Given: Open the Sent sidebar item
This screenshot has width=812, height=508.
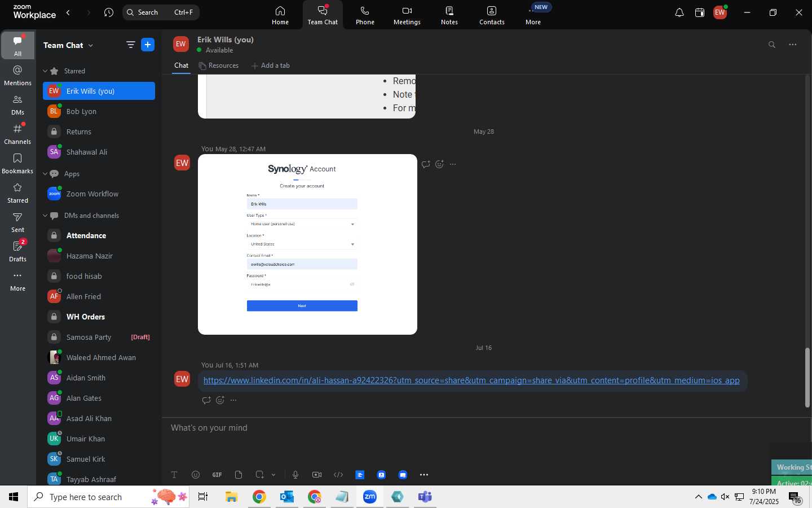Looking at the screenshot, I should [17, 222].
